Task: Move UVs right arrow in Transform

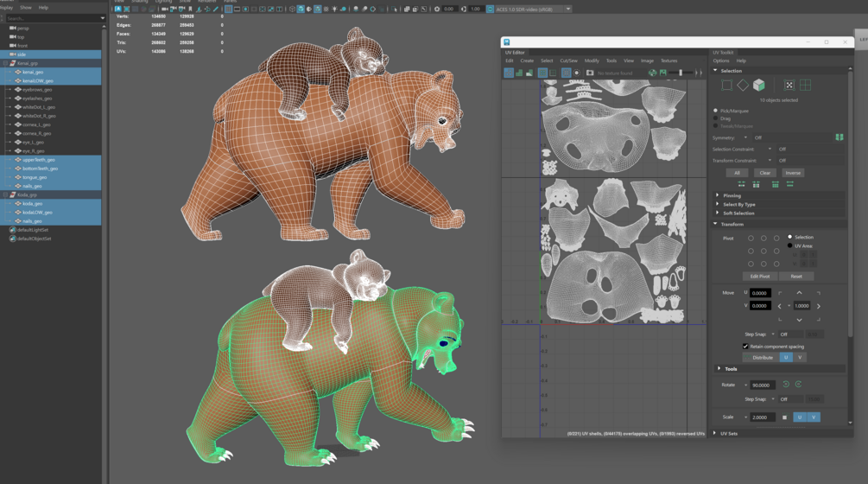Action: click(818, 306)
